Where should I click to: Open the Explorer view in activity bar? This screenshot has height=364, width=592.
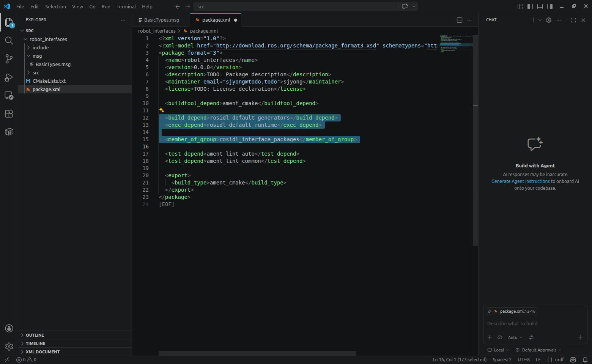[x=9, y=22]
